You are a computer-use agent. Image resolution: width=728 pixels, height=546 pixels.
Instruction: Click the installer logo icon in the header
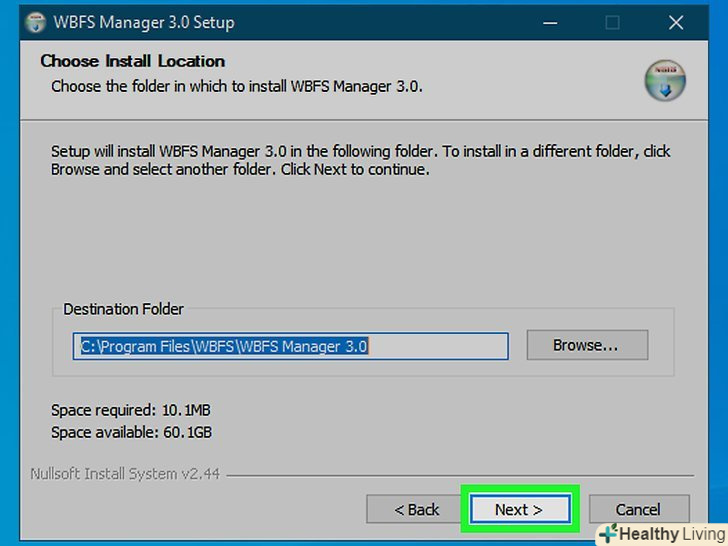pos(664,82)
